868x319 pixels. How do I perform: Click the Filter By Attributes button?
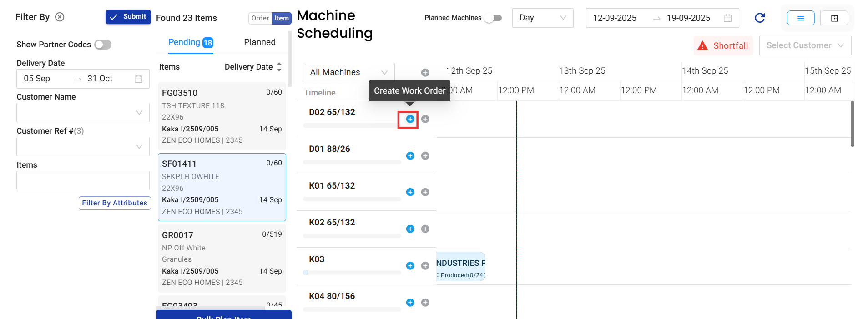tap(115, 203)
